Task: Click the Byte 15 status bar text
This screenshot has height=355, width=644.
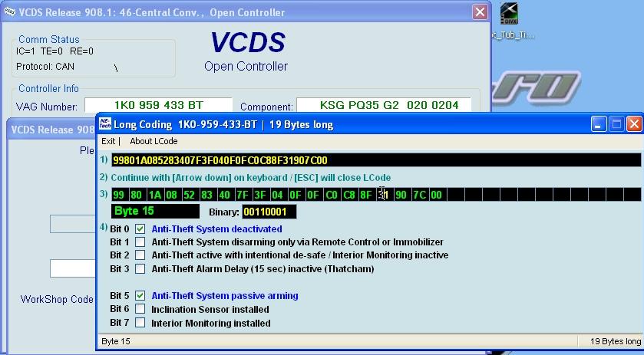Action: click(116, 341)
